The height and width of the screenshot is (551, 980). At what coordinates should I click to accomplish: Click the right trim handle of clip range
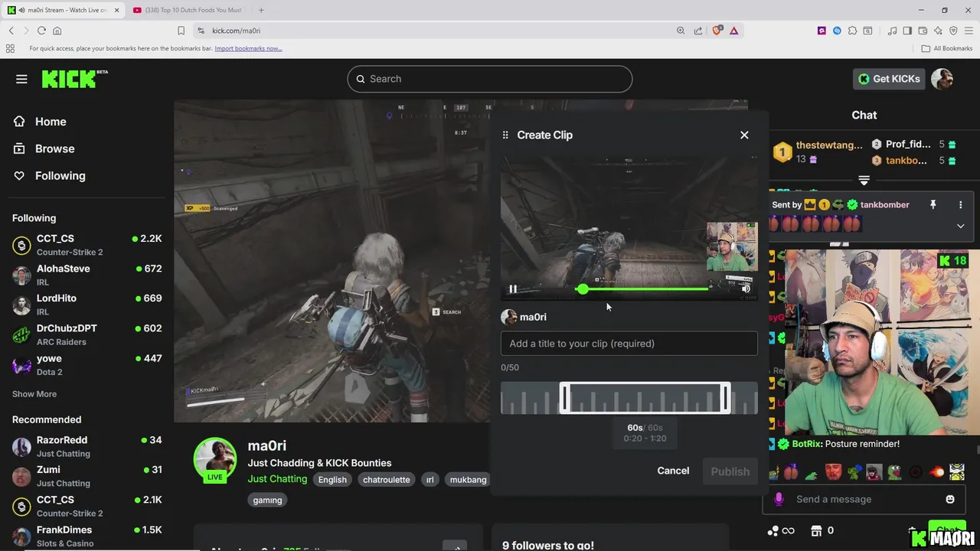click(x=725, y=398)
